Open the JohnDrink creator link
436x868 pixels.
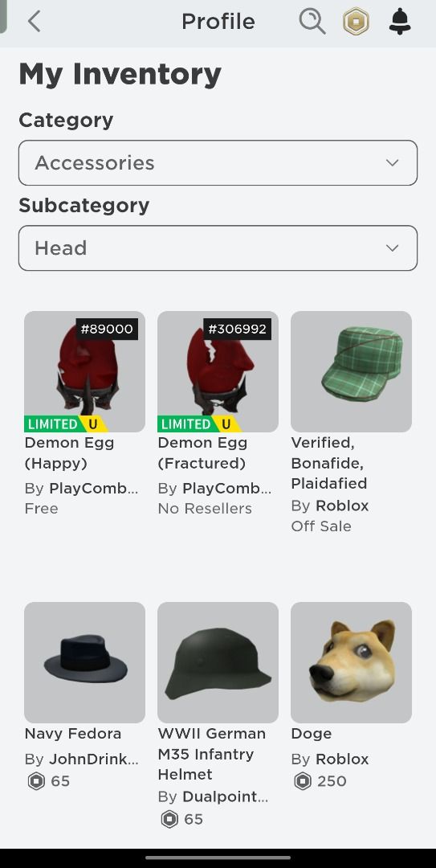coord(93,759)
